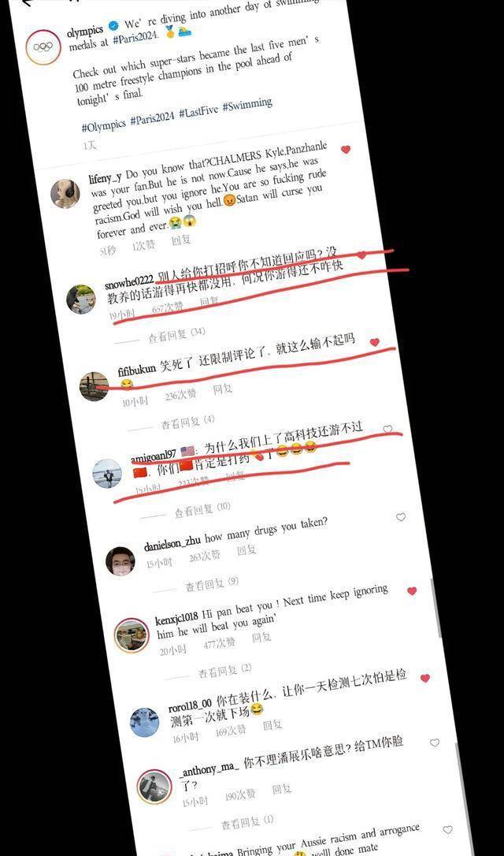The image size is (504, 856).
Task: Open _anthony_ma_'s profile avatar
Action: 154,787
